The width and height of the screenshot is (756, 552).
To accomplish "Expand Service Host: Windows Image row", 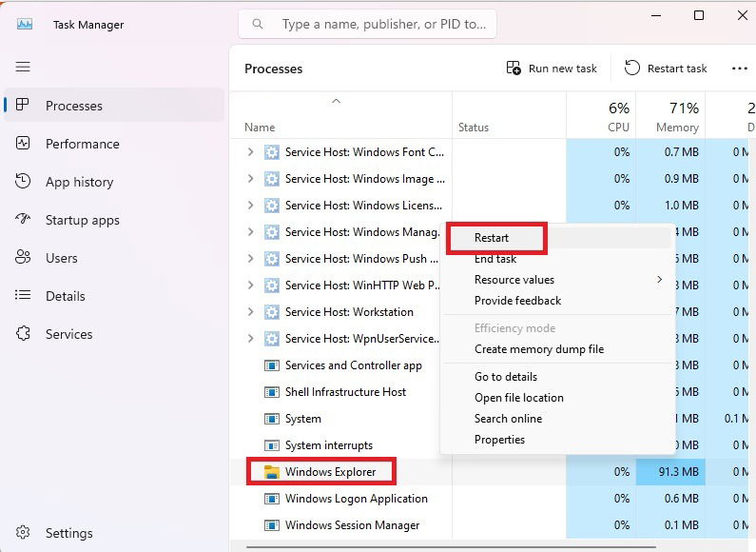I will [250, 179].
